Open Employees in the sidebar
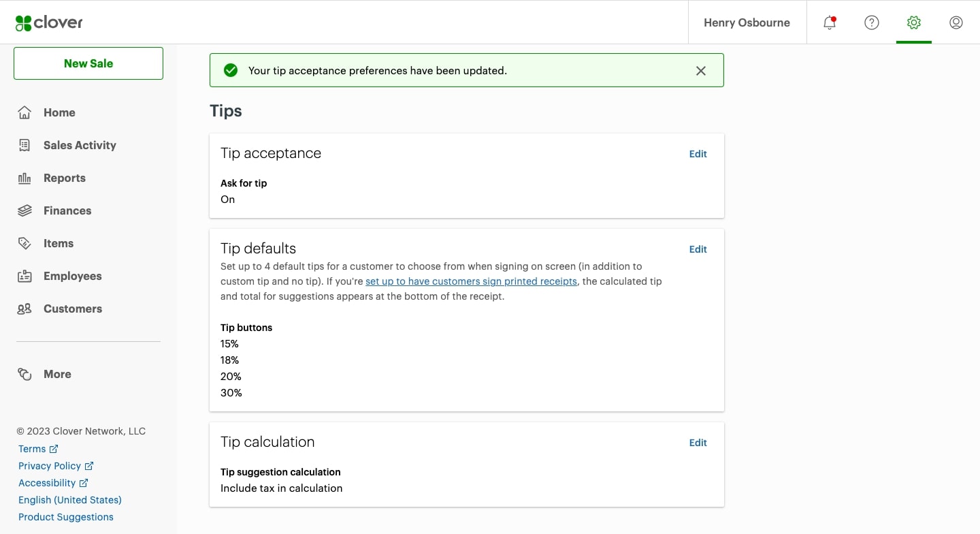The width and height of the screenshot is (980, 534). [73, 276]
